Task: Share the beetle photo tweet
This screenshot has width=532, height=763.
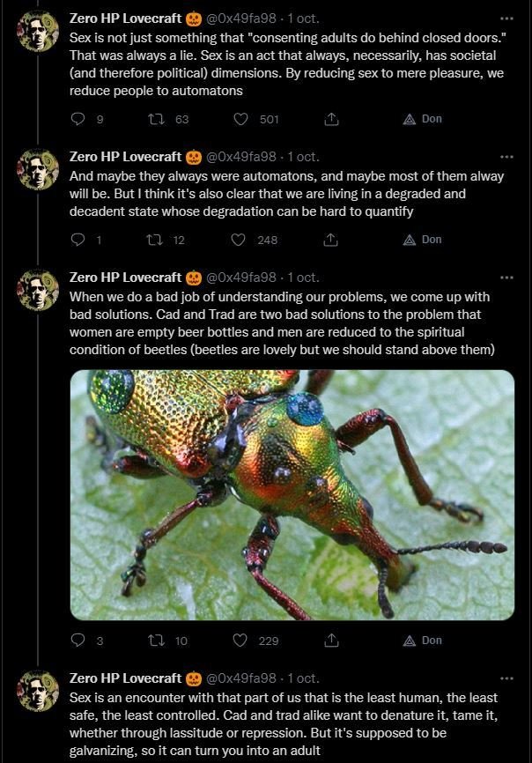Action: point(332,641)
